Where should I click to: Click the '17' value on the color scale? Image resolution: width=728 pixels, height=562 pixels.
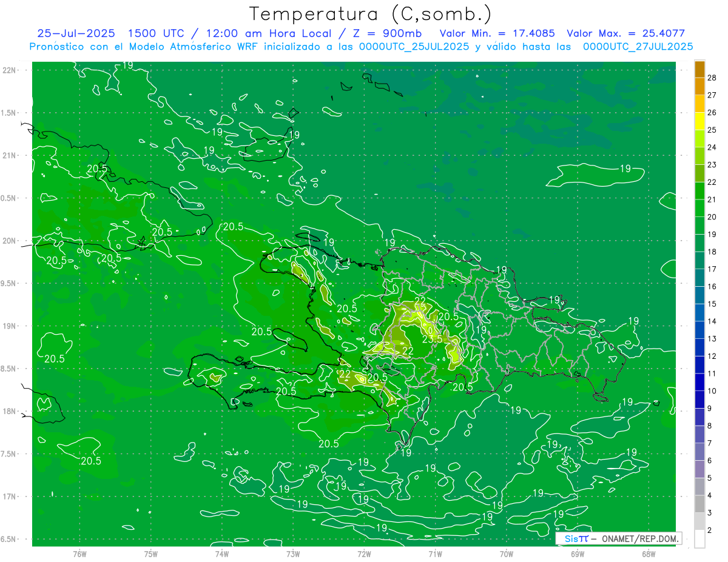tap(712, 269)
